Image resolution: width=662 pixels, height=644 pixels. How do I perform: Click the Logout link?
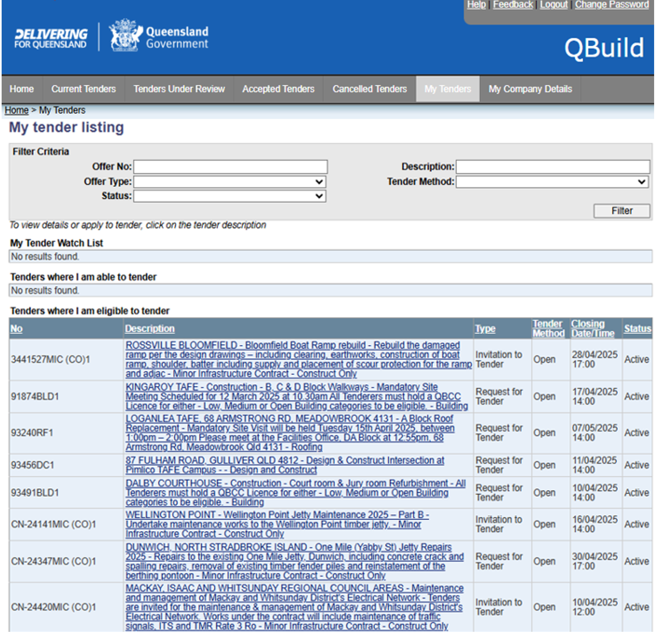pos(553,5)
